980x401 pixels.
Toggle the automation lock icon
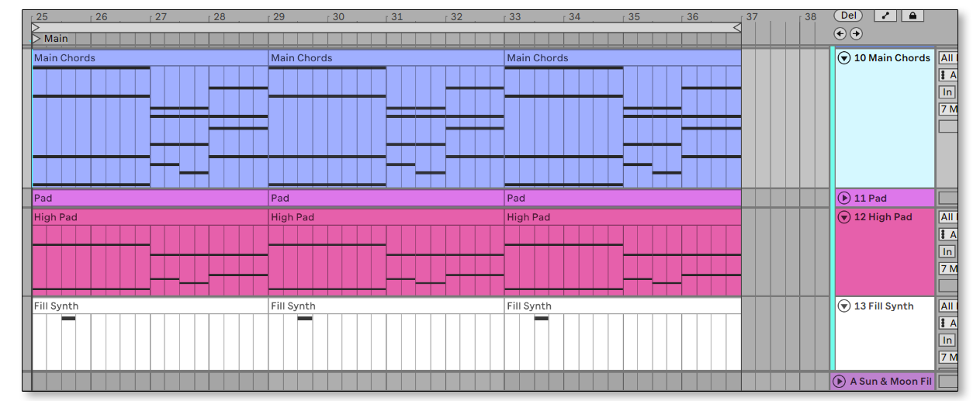pos(912,16)
